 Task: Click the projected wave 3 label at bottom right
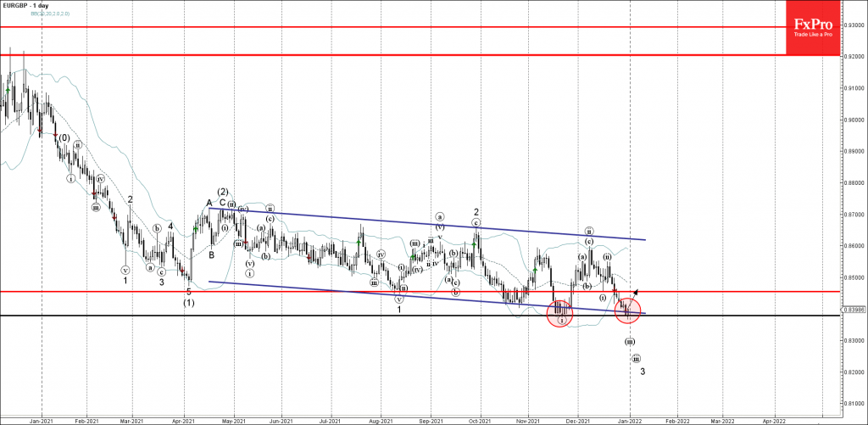pyautogui.click(x=643, y=372)
